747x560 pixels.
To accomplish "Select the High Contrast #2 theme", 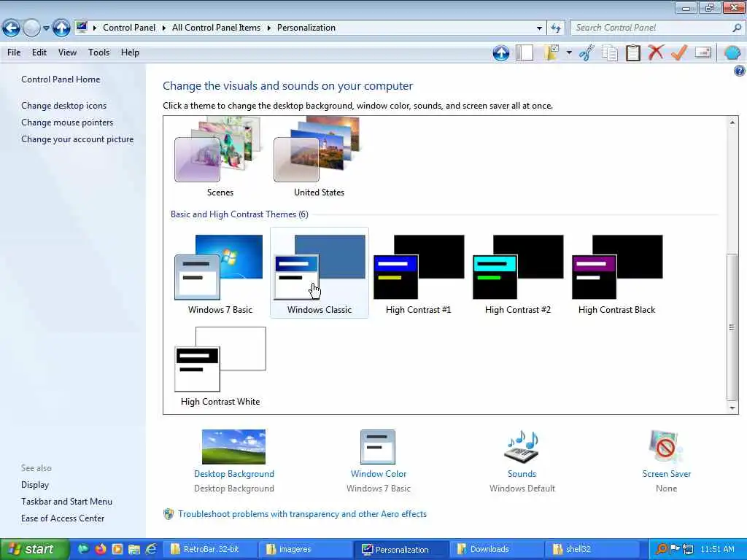I will pyautogui.click(x=518, y=273).
